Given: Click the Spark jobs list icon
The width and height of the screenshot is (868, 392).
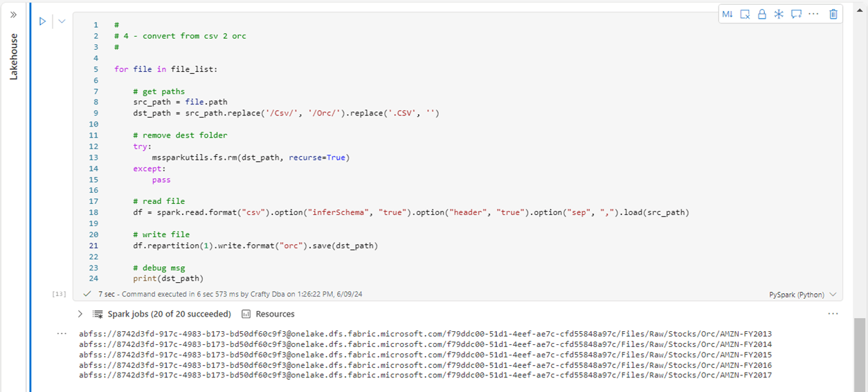Looking at the screenshot, I should click(x=98, y=314).
